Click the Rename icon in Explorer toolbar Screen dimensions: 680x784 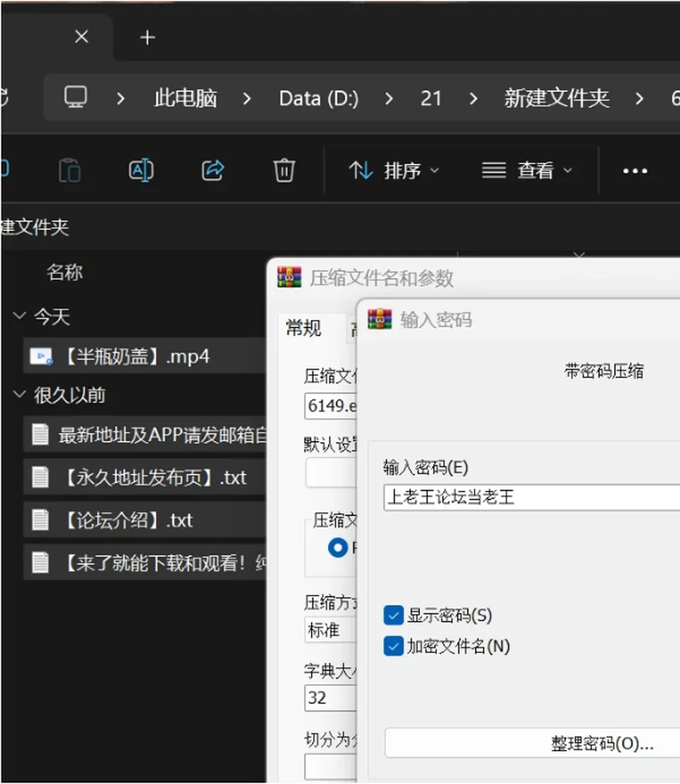tap(141, 171)
